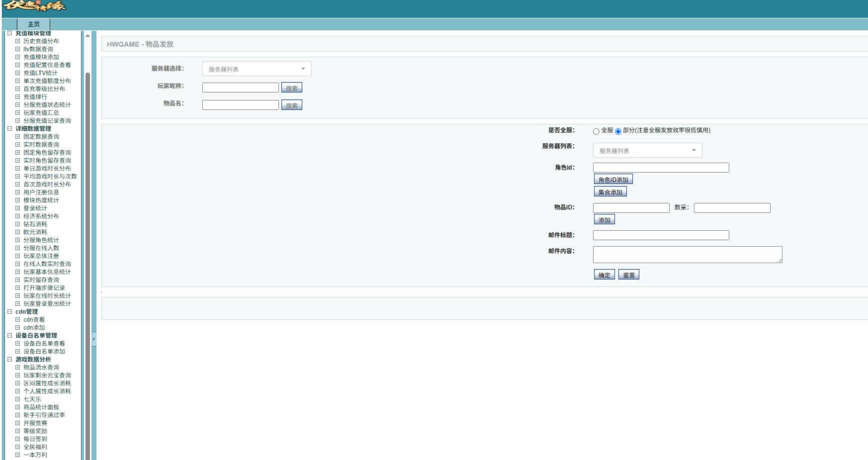Switch to the 主页 tab

pos(34,24)
